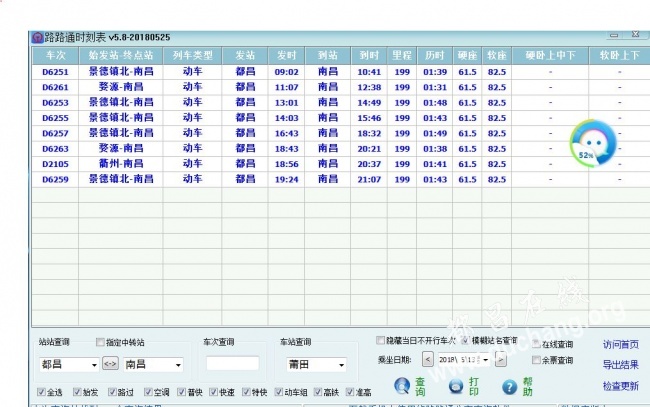Image resolution: width=650 pixels, height=407 pixels.
Task: Sort by the 到站 column header
Action: pyautogui.click(x=327, y=56)
